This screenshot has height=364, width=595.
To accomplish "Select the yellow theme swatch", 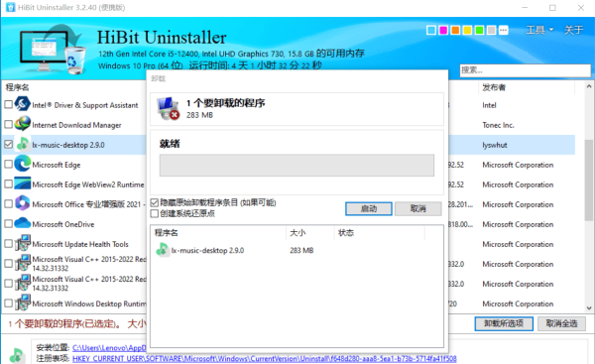I will [467, 31].
